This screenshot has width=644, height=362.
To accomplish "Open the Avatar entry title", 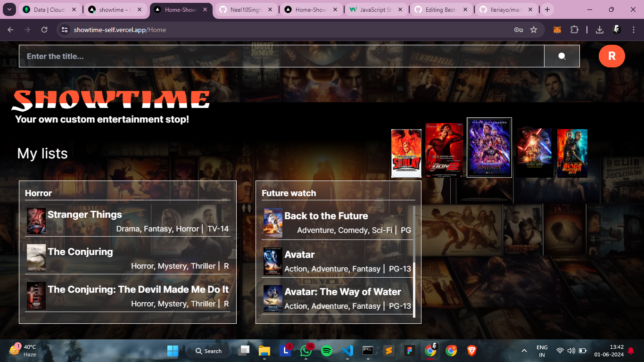I will [299, 255].
